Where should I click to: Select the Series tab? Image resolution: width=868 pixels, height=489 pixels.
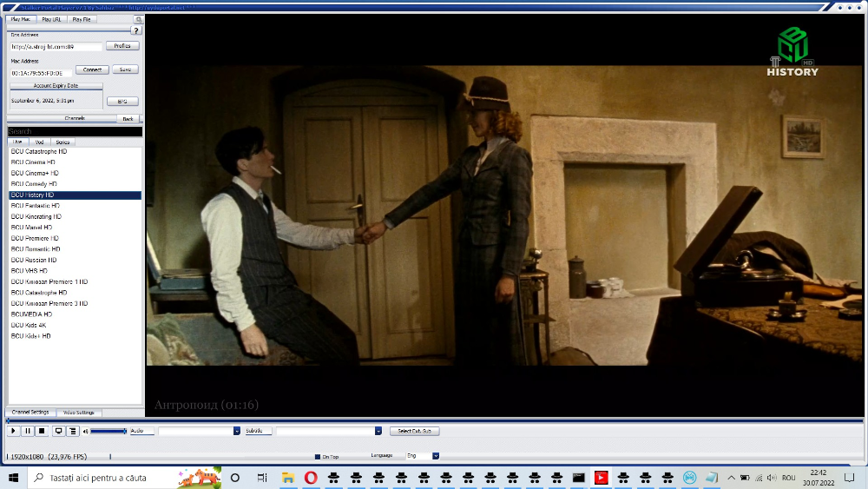pos(62,142)
